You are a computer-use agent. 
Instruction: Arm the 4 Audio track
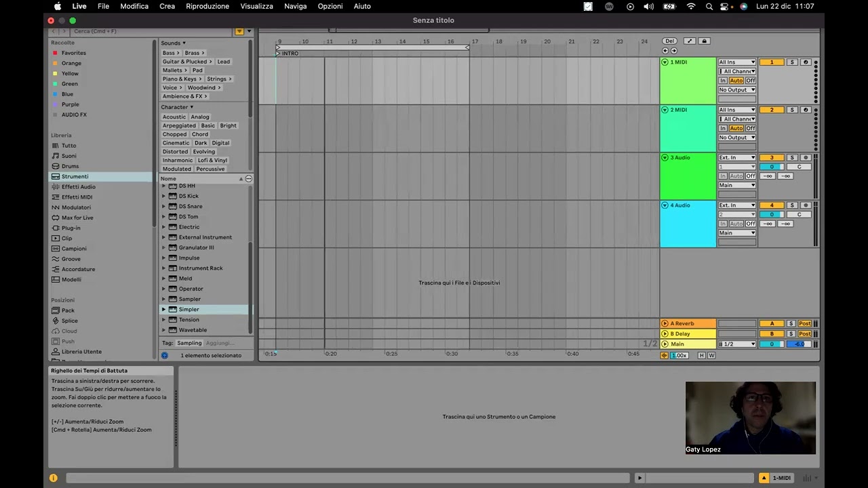(x=806, y=205)
